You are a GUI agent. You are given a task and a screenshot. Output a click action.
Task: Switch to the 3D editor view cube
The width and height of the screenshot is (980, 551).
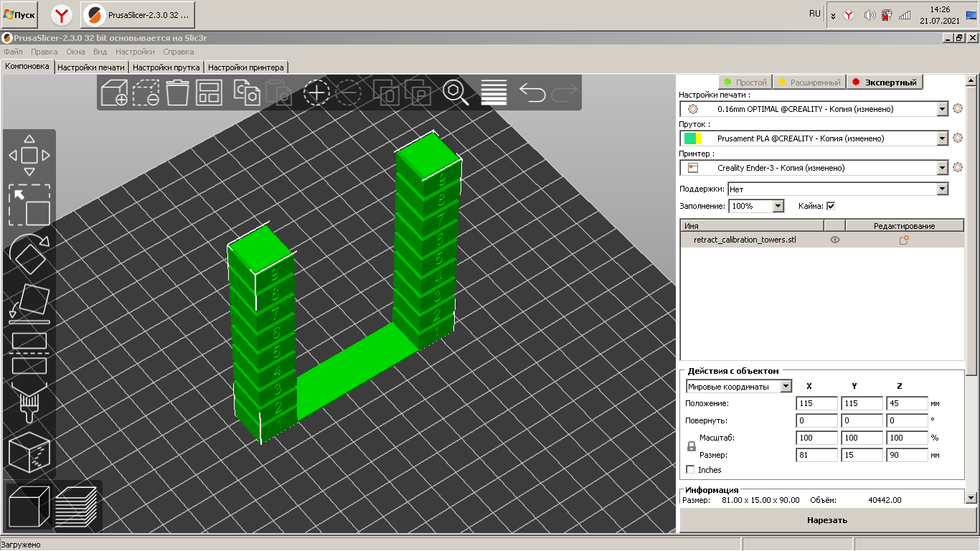click(x=29, y=507)
